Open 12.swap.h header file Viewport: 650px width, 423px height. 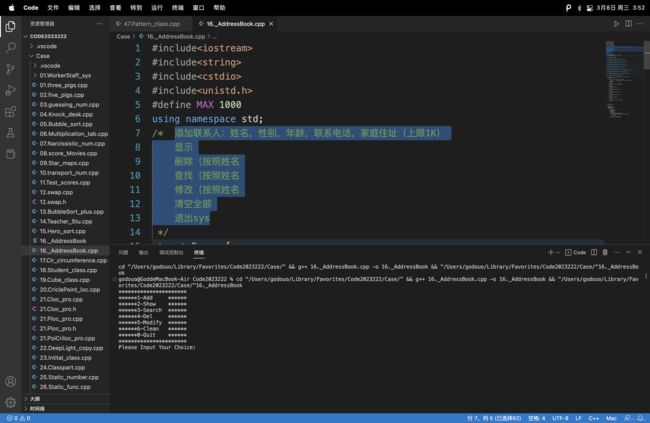point(53,202)
